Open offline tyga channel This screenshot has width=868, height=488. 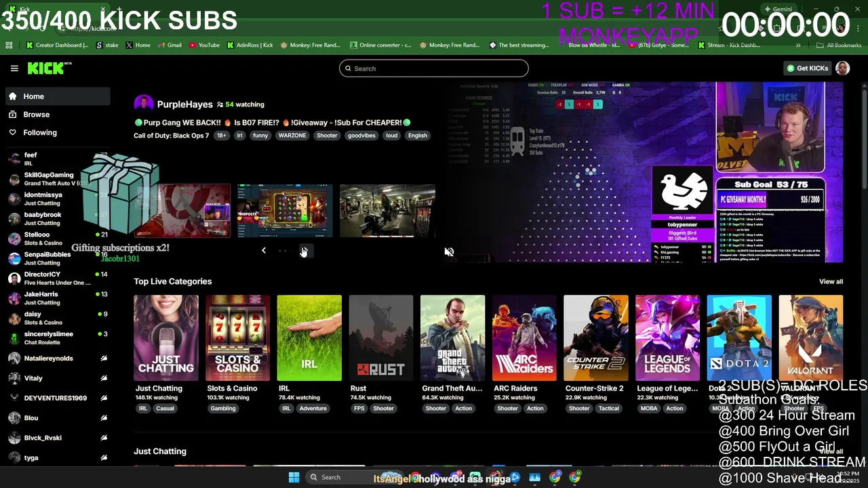(57, 457)
